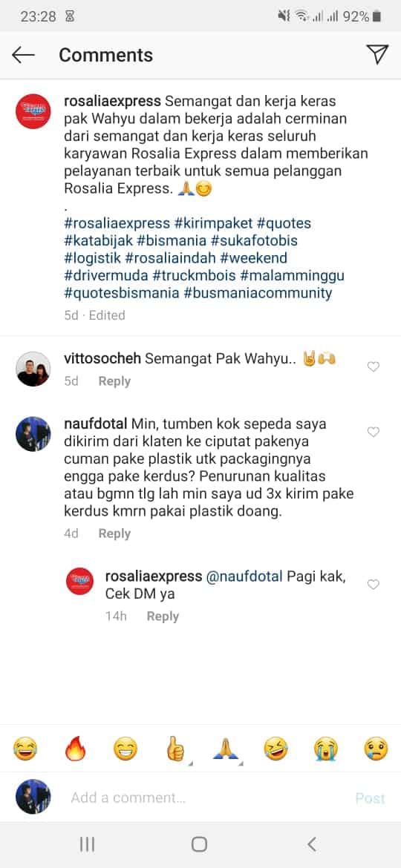Go back using the top-left arrow

click(x=23, y=55)
